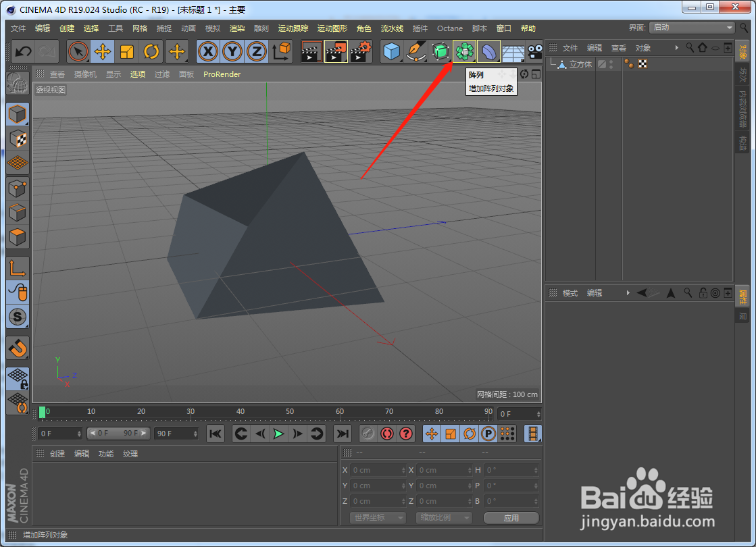The height and width of the screenshot is (547, 756).
Task: Activate the Move tool
Action: pos(102,51)
